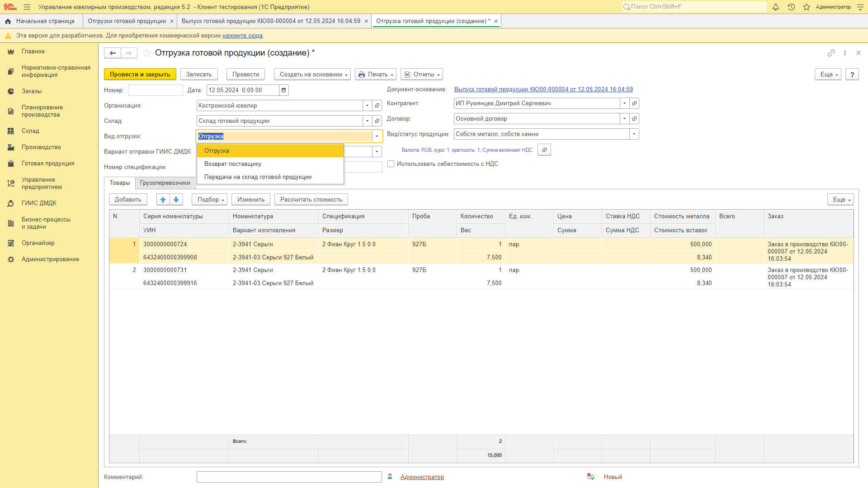
Task: Open Подбор dropdown button
Action: [x=210, y=200]
